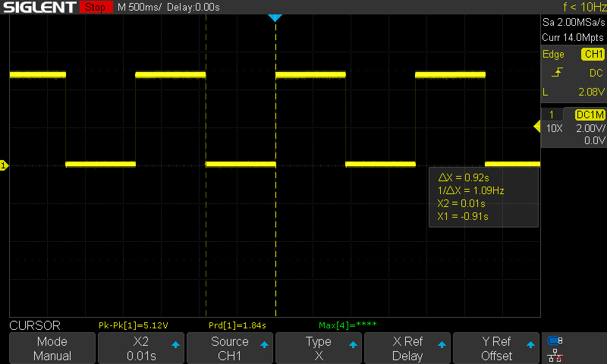Change cursor Type X softkey

coord(318,348)
